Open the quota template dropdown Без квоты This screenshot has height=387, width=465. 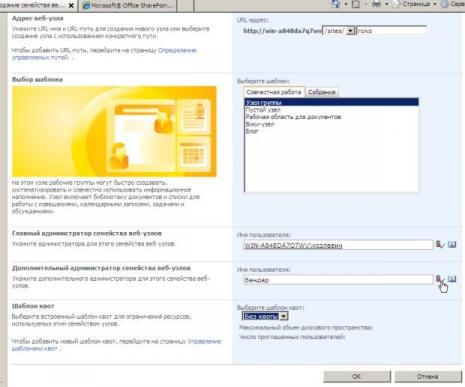tap(265, 316)
